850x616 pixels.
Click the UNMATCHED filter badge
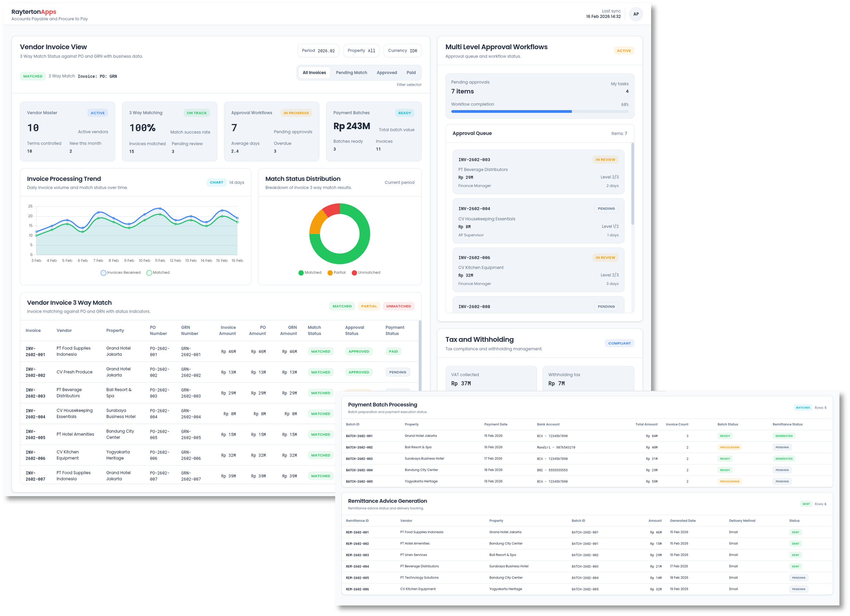tap(398, 306)
